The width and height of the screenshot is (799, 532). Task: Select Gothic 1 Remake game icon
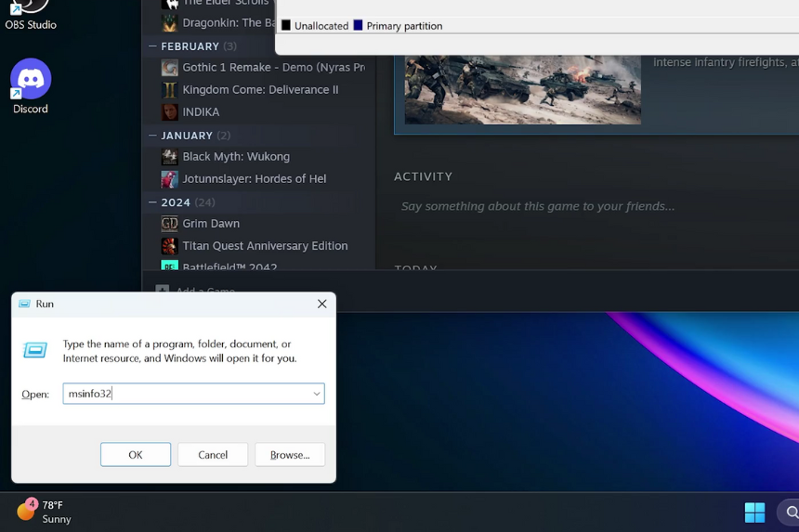tap(169, 68)
